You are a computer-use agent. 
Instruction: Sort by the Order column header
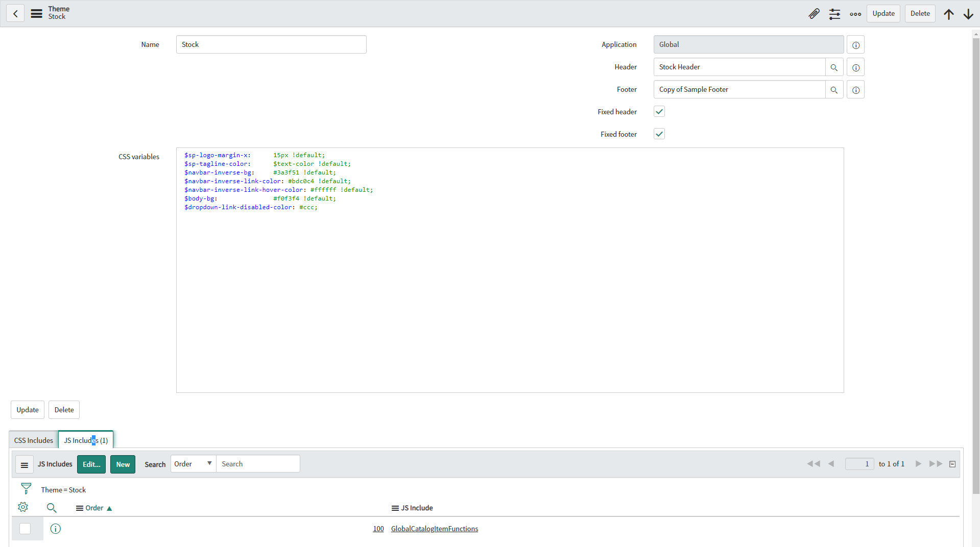point(94,508)
